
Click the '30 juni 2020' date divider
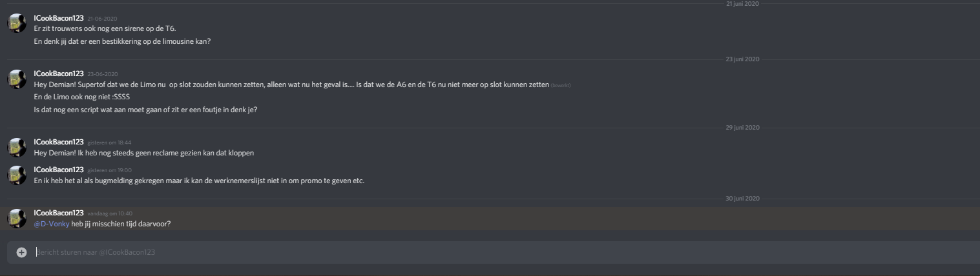(x=742, y=198)
